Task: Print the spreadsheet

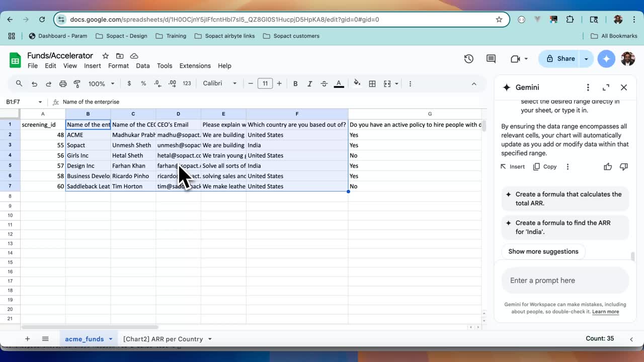Action: point(63,83)
